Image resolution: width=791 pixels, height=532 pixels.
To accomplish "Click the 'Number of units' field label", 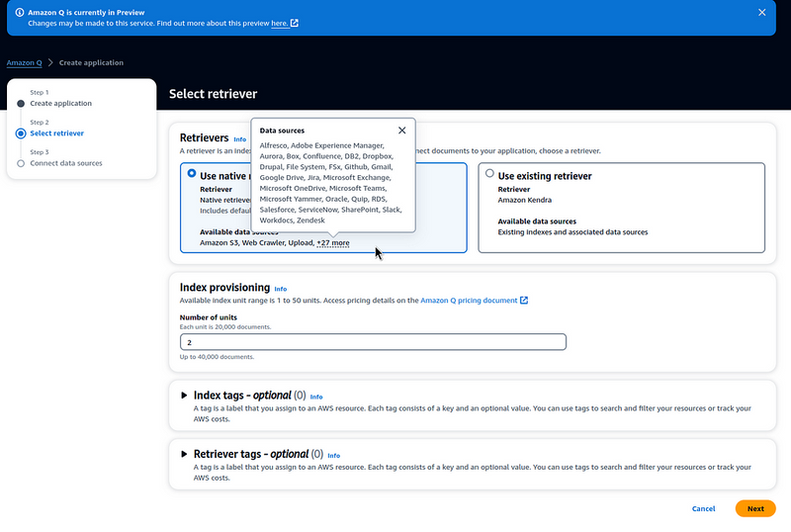I will pos(209,317).
